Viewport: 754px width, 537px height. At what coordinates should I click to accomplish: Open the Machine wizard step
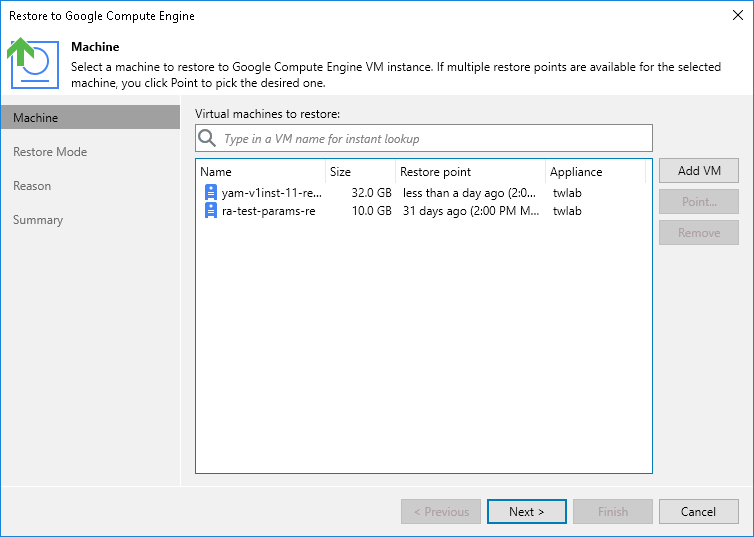pyautogui.click(x=90, y=117)
